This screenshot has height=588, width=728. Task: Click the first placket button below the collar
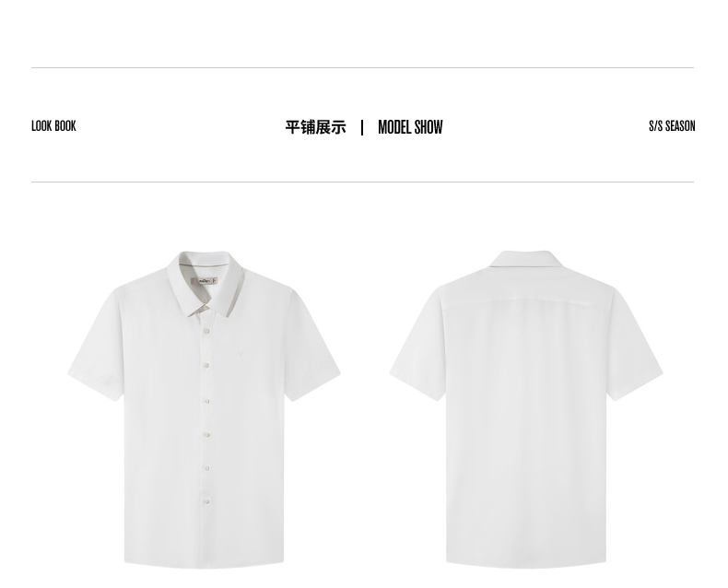(206, 331)
